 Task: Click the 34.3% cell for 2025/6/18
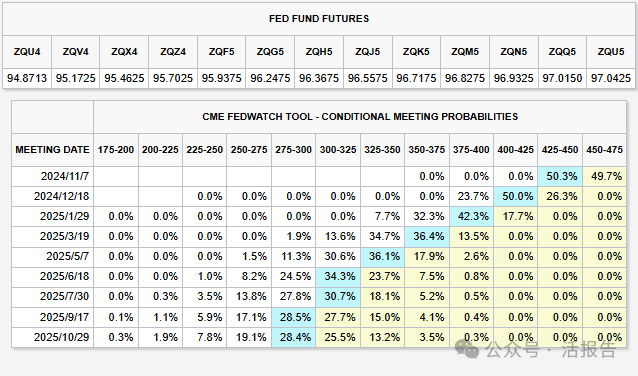tap(340, 276)
